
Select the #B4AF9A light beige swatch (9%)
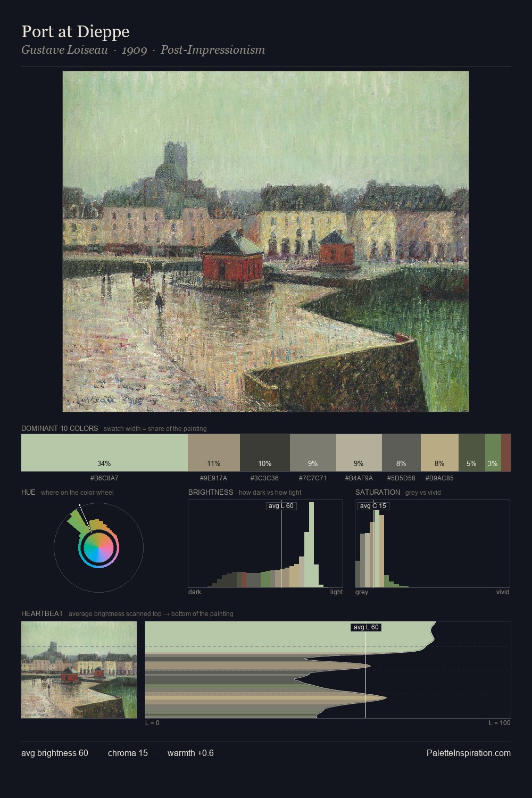[x=359, y=453]
